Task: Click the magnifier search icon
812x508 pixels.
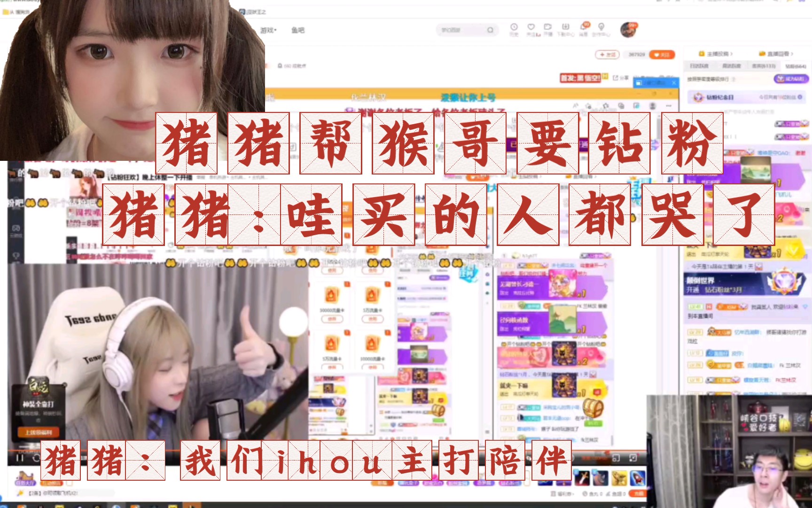Action: click(x=490, y=30)
